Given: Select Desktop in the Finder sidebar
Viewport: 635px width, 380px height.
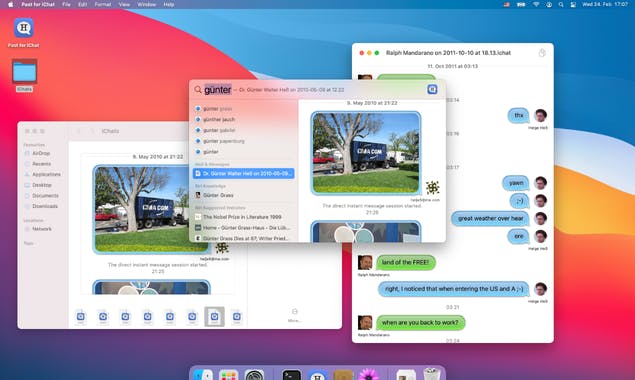Looking at the screenshot, I should tap(42, 185).
